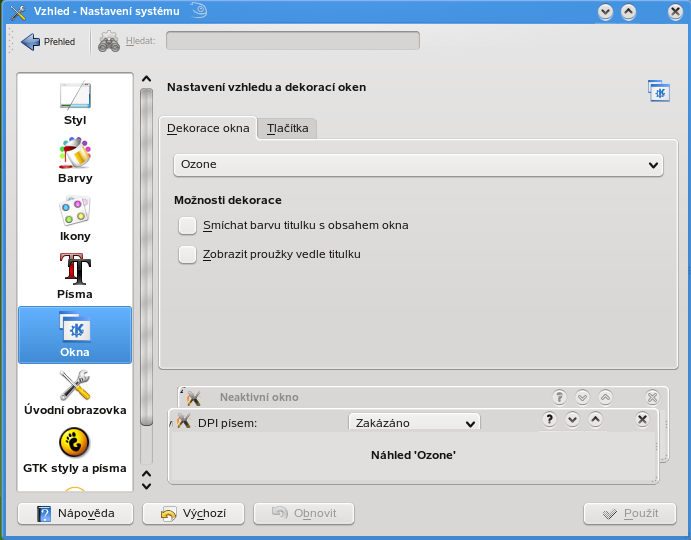Click the Výchozí defaults button
The image size is (691, 540).
[193, 514]
